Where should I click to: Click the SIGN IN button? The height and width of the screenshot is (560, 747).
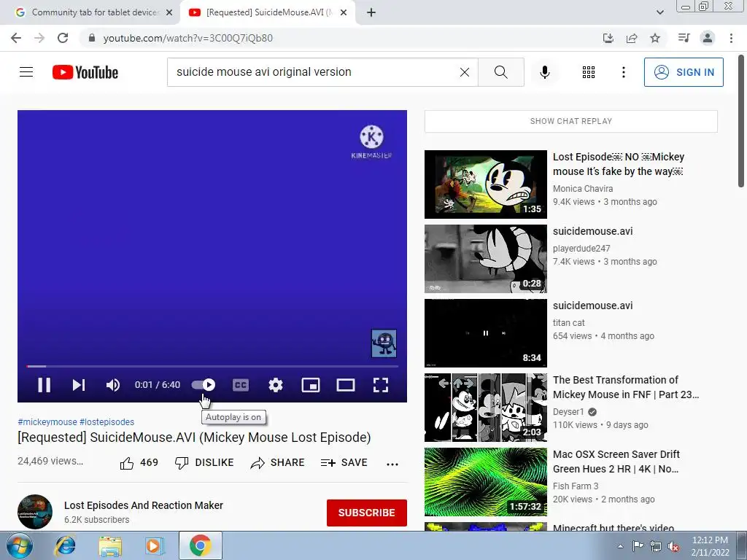684,72
